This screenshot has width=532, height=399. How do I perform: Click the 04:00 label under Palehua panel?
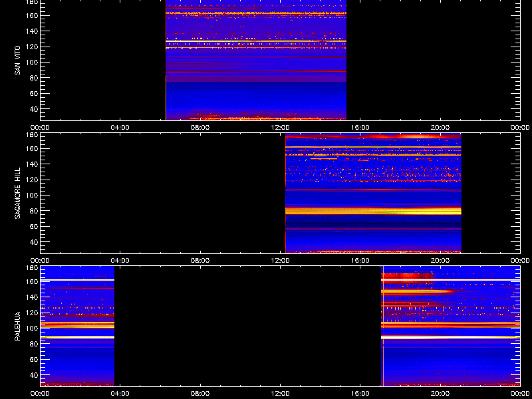pos(120,394)
